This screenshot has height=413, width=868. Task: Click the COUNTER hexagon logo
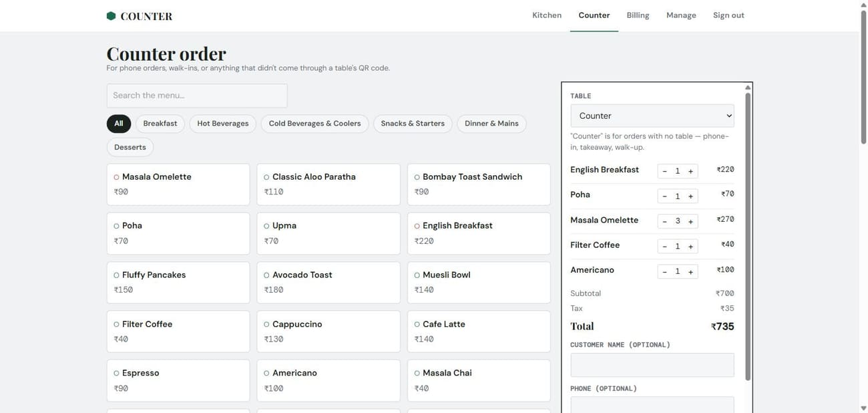pos(111,16)
